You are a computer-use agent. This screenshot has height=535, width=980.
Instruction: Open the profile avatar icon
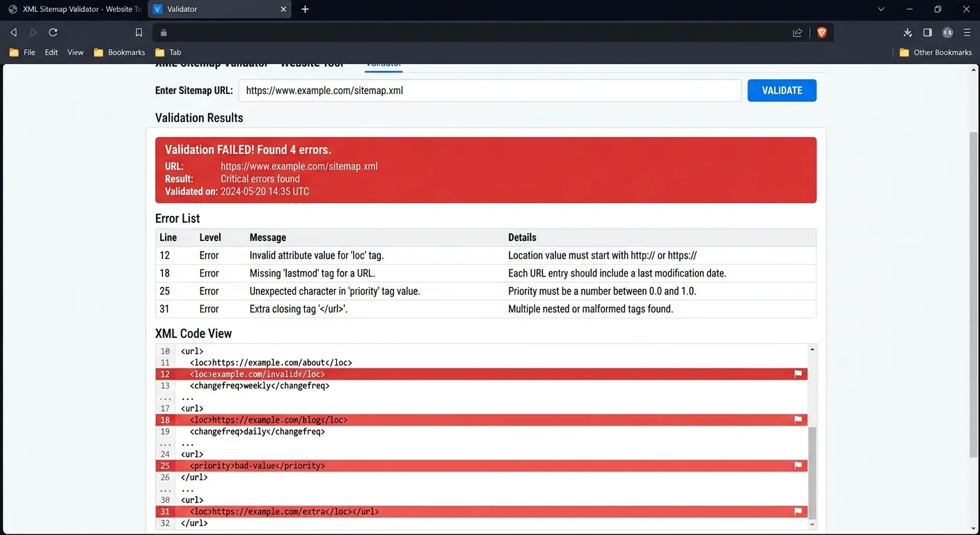tap(947, 32)
